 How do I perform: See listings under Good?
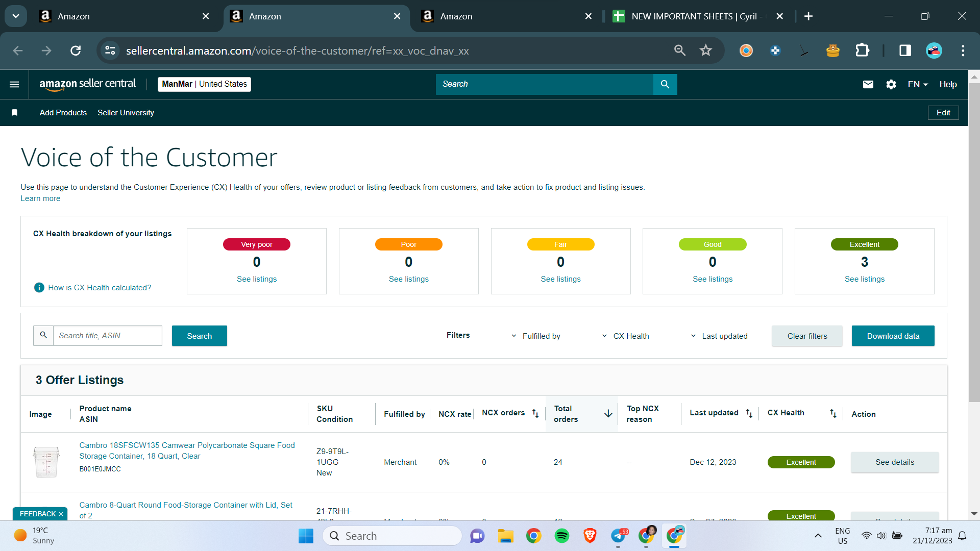tap(713, 279)
